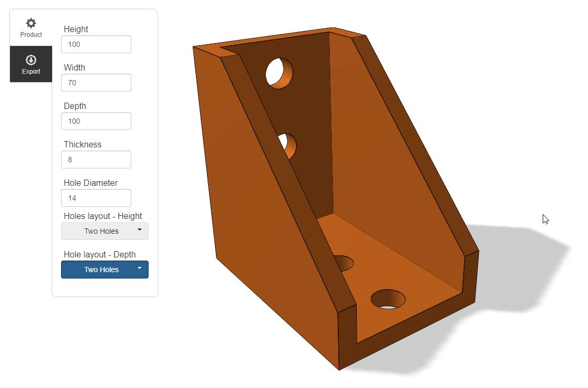This screenshot has height=388, width=588.
Task: Open the Hole layout - Depth dropdown
Action: tap(104, 270)
